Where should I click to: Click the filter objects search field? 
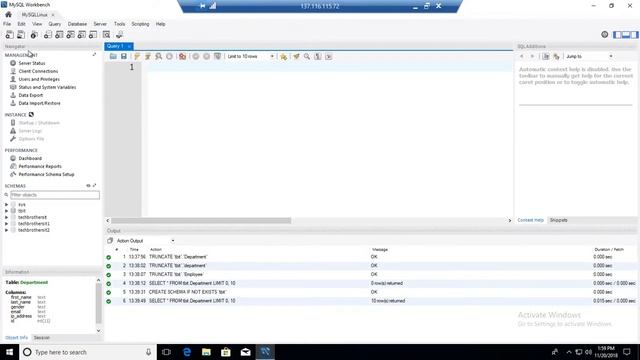pos(55,195)
